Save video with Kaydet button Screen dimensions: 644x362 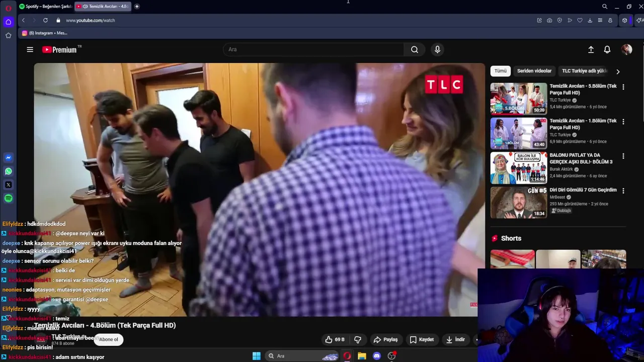pos(422,339)
